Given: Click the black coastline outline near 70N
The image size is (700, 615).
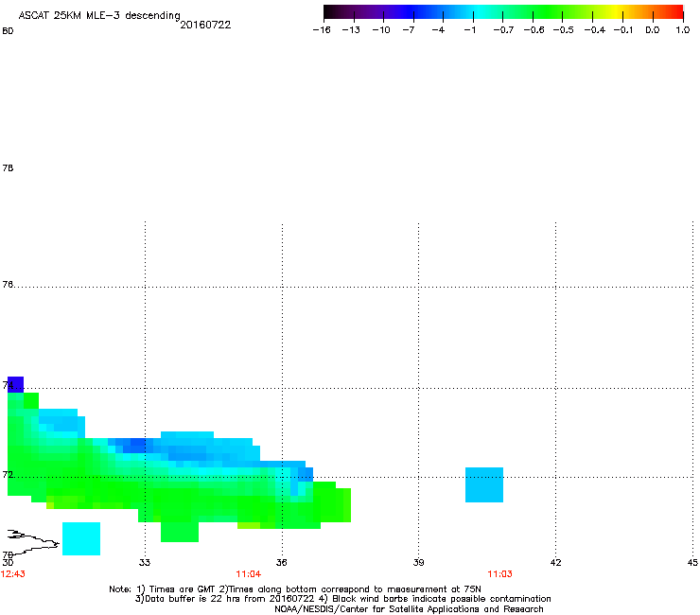Looking at the screenshot, I should (33, 541).
